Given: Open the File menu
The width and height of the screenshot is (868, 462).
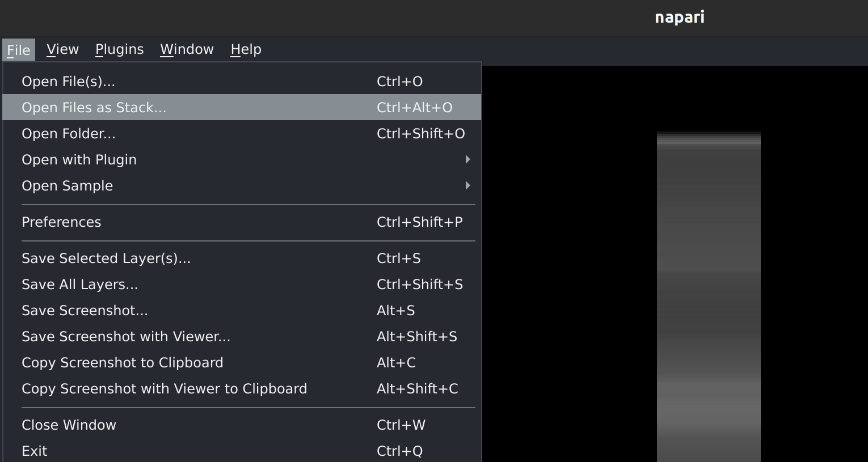Looking at the screenshot, I should (x=19, y=50).
